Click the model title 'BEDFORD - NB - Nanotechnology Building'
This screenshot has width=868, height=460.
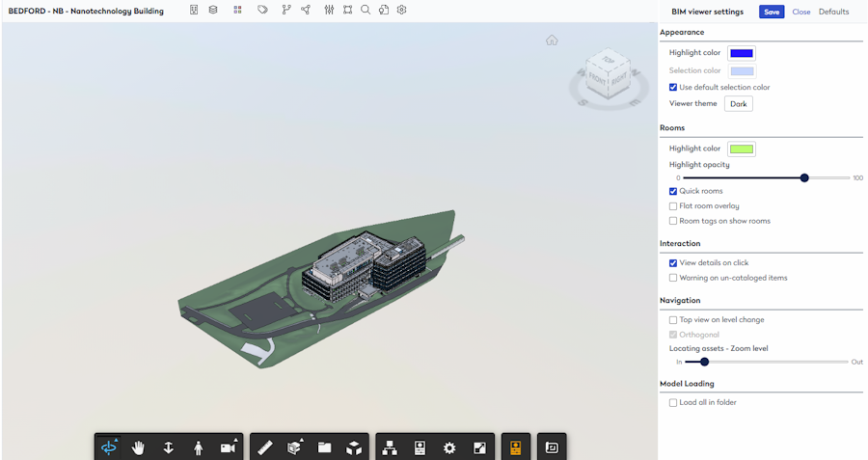pyautogui.click(x=86, y=11)
